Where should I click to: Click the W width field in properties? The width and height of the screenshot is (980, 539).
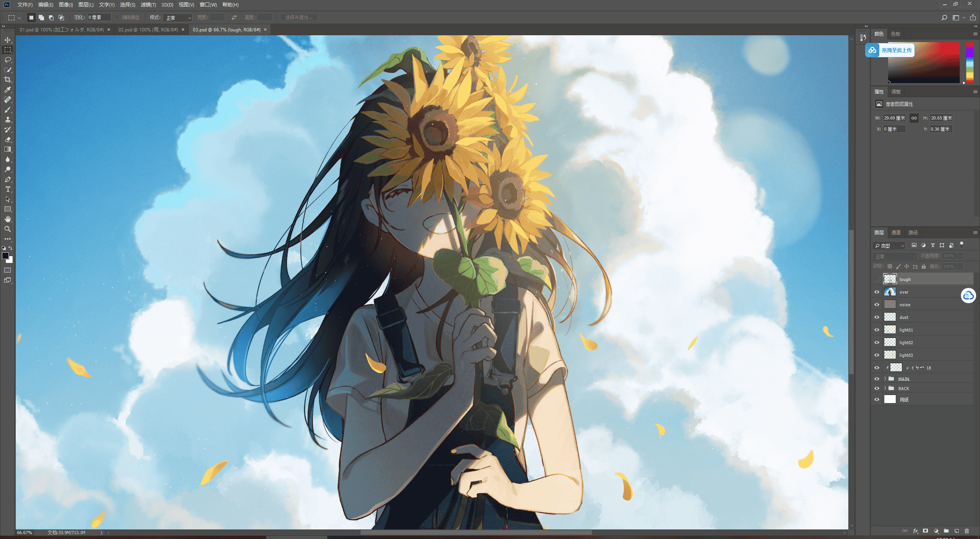point(894,118)
